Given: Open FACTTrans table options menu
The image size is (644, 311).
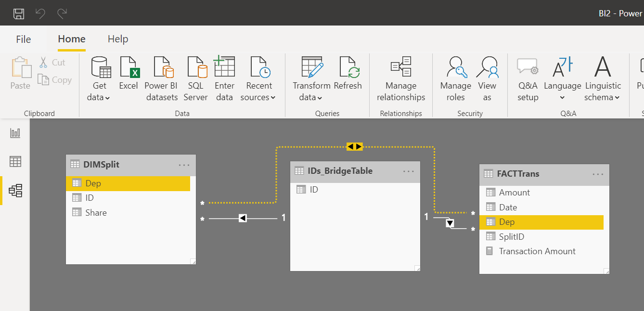Looking at the screenshot, I should tap(598, 174).
